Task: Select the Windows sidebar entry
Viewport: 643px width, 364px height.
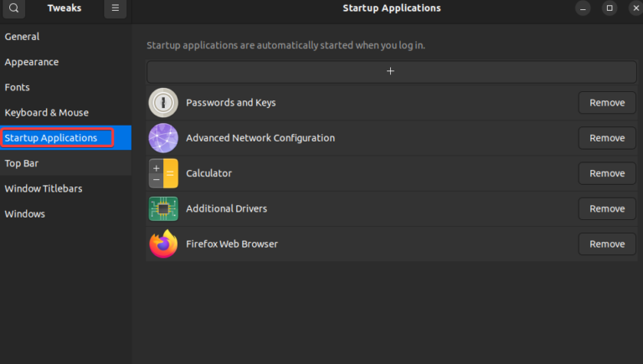Action: [25, 213]
